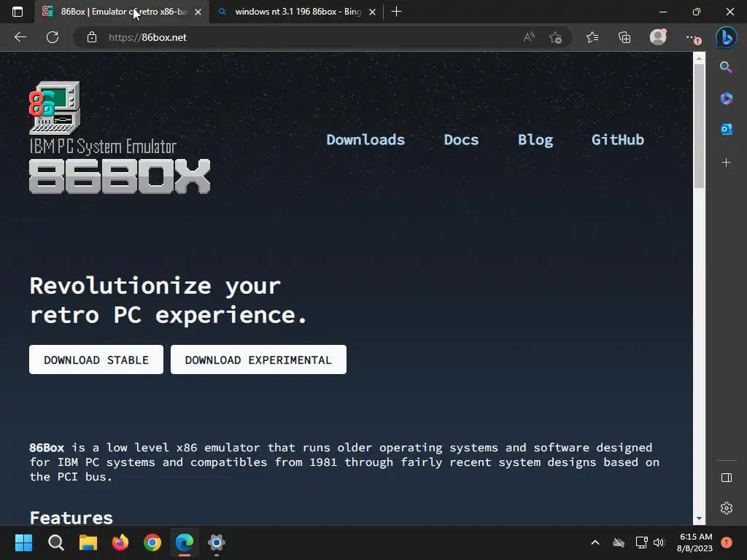
Task: View site information lock icon
Action: 92,37
